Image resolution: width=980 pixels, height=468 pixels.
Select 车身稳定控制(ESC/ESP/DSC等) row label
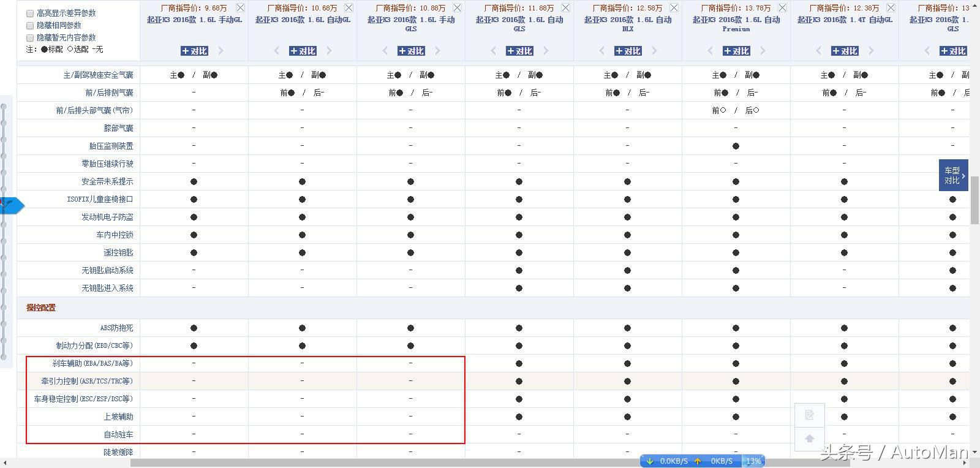point(83,399)
